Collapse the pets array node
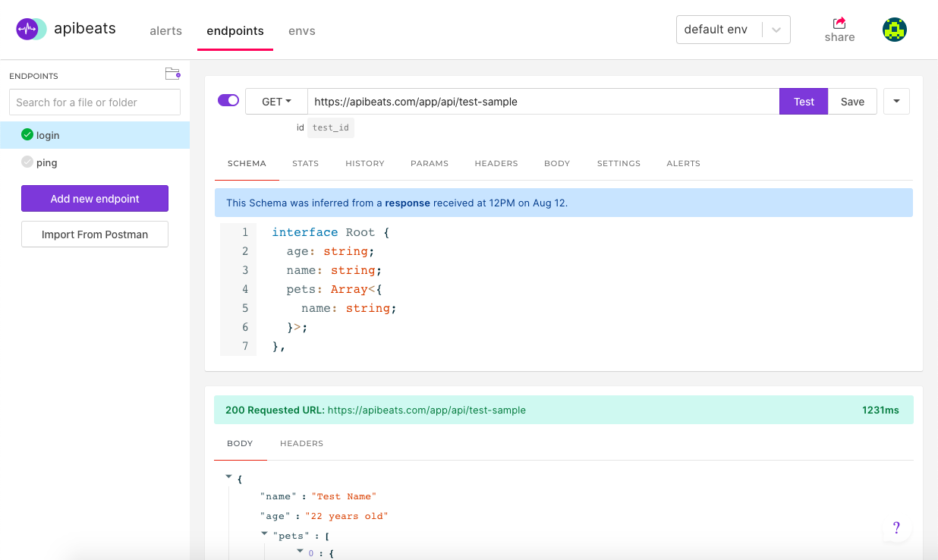Screen dimensions: 938x560 coord(264,534)
